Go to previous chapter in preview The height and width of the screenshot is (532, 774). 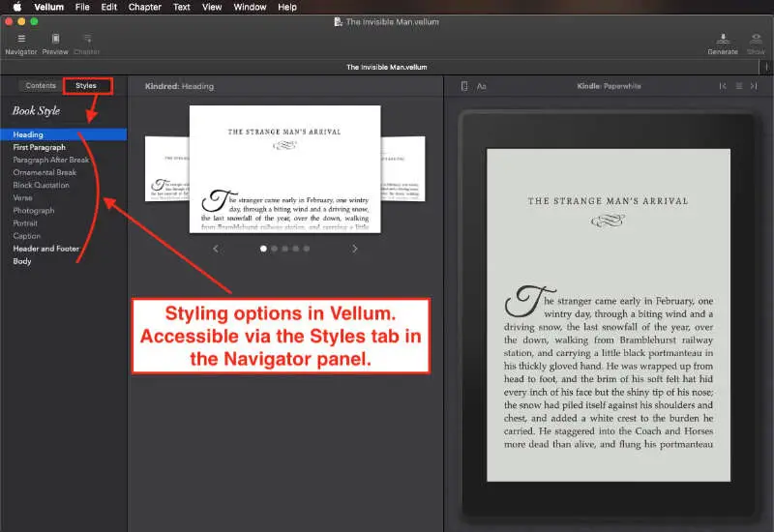723,86
